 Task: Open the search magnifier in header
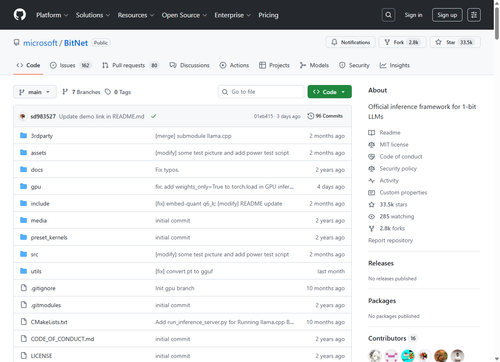388,15
